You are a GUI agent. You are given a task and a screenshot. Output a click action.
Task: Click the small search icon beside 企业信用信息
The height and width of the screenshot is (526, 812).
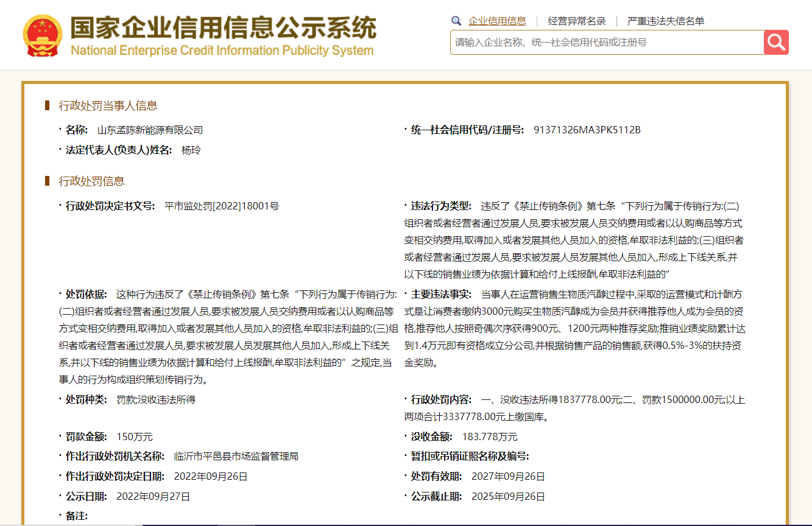[456, 20]
